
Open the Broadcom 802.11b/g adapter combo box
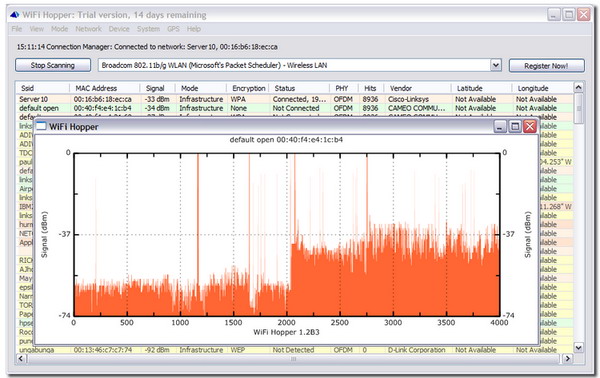click(x=300, y=65)
